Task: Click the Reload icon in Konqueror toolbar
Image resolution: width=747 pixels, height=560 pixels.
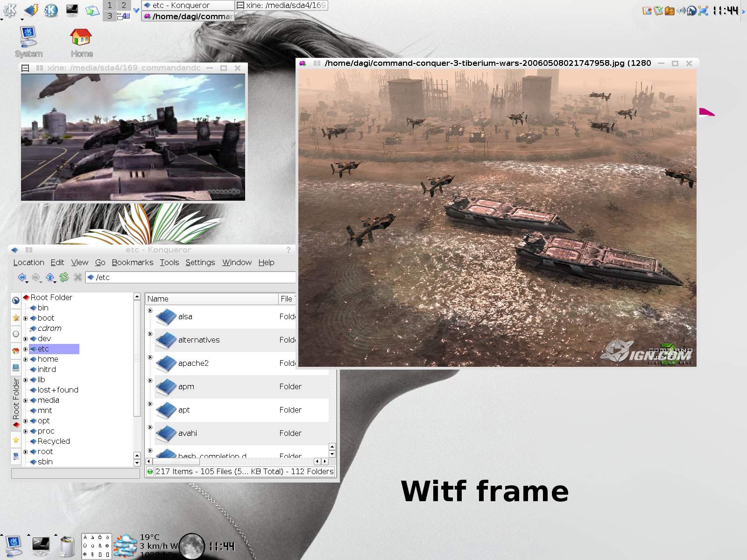Action: click(64, 277)
